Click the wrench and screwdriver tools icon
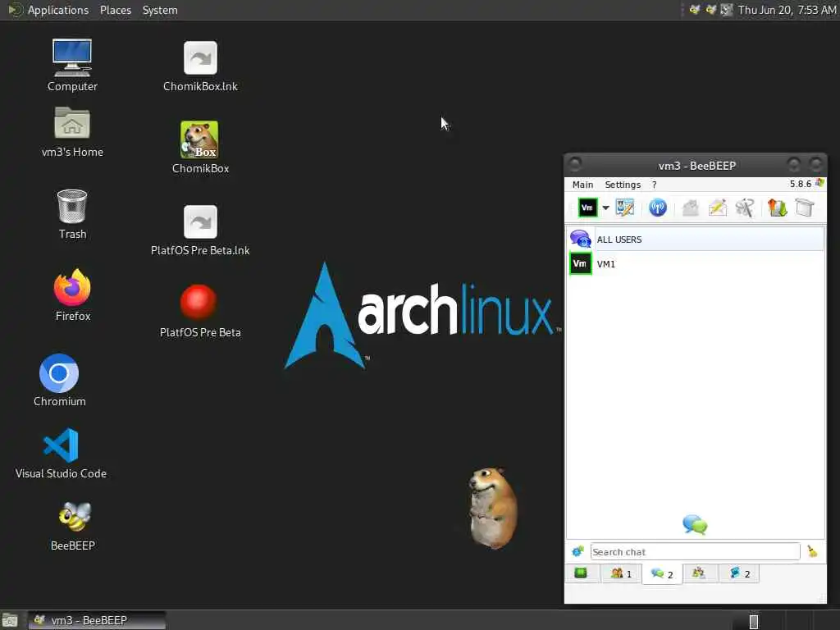The image size is (840, 630). [x=745, y=208]
